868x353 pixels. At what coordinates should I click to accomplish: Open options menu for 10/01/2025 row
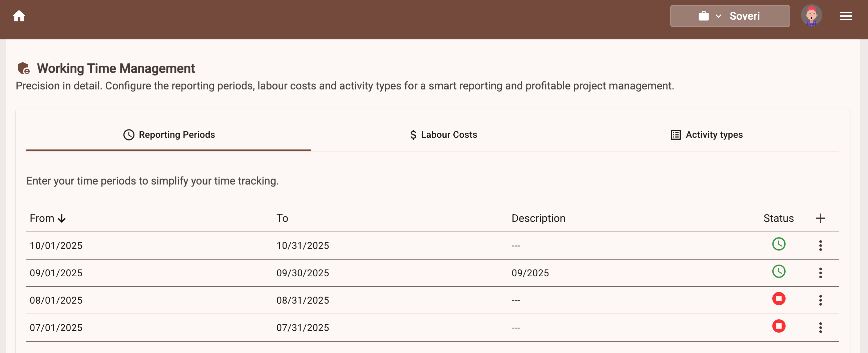coord(820,246)
